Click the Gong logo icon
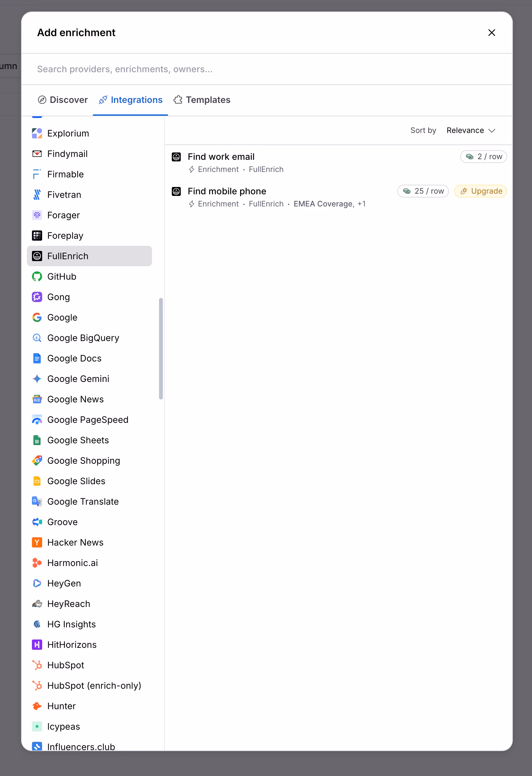532x776 pixels. [37, 297]
